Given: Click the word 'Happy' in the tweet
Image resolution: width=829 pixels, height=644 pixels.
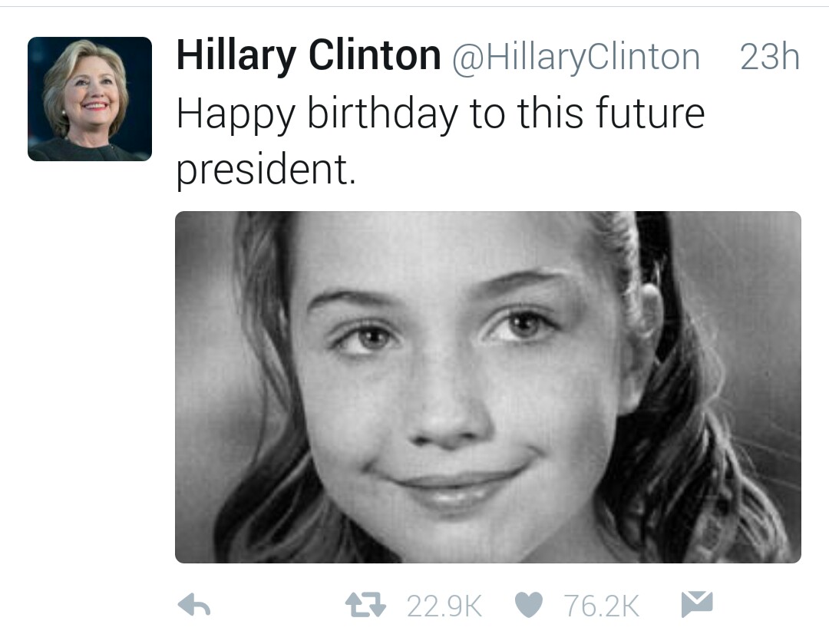Looking at the screenshot, I should pos(236,115).
